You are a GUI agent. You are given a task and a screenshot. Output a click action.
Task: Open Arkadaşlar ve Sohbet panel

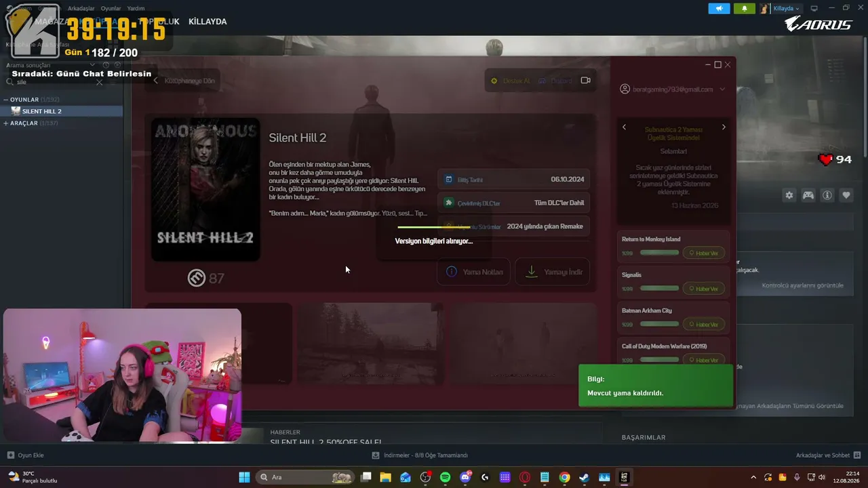click(x=829, y=455)
